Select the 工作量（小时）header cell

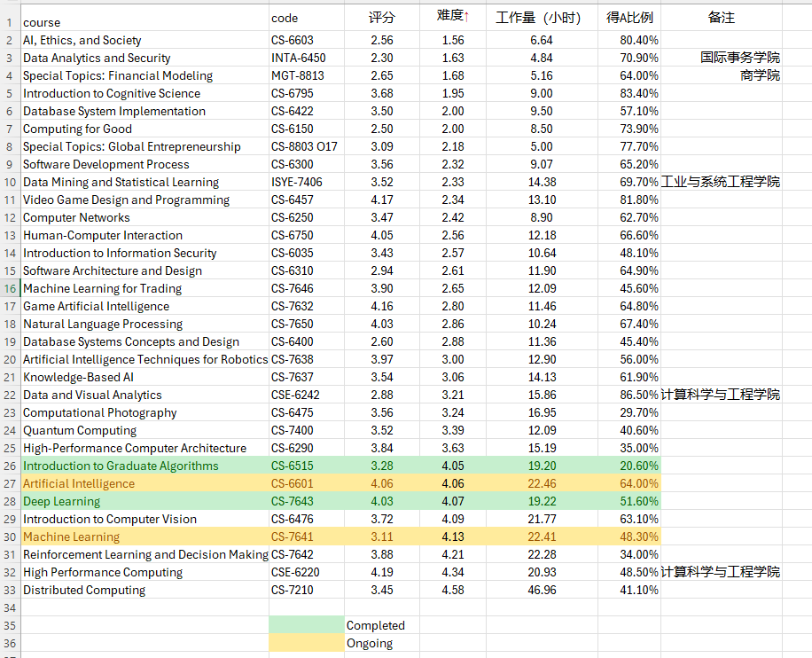click(539, 18)
